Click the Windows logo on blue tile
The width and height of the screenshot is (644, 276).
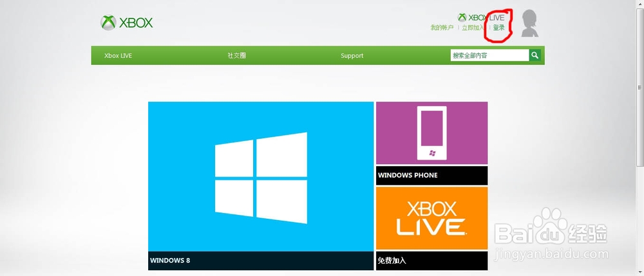pyautogui.click(x=261, y=178)
